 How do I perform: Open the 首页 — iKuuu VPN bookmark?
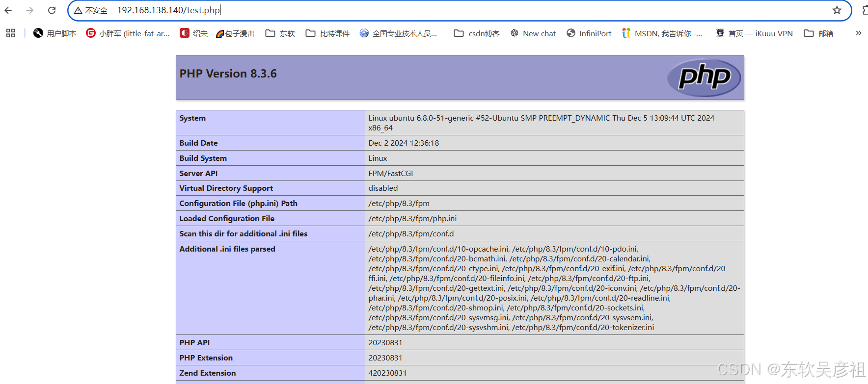pyautogui.click(x=754, y=33)
